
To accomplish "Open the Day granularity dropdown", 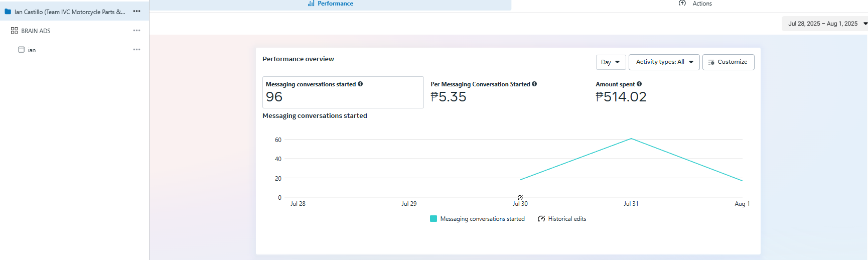I will [x=611, y=62].
